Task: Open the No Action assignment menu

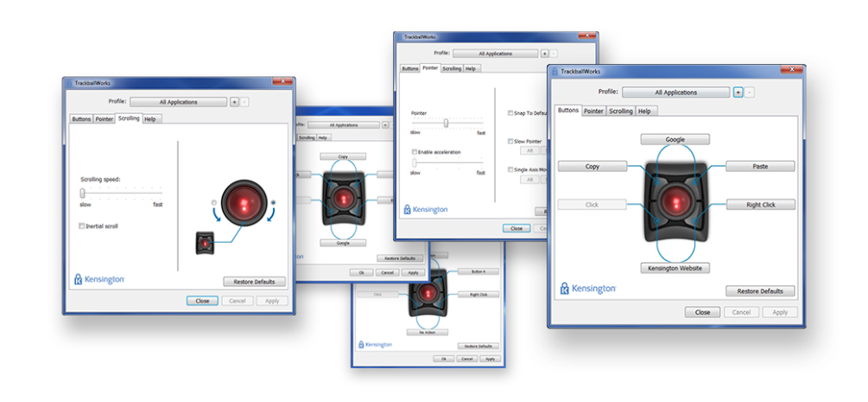Action: point(427,332)
